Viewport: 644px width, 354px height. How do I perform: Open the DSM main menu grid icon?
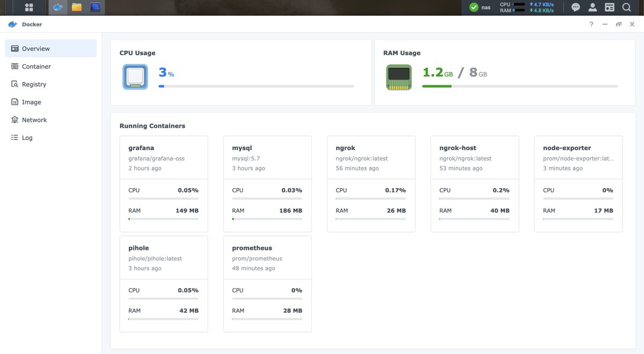30,8
